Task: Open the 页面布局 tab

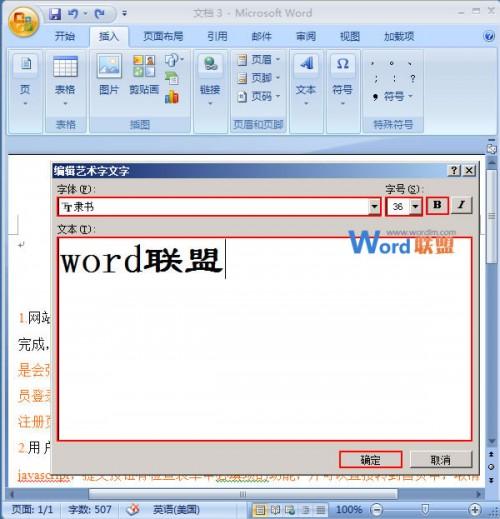Action: [163, 36]
